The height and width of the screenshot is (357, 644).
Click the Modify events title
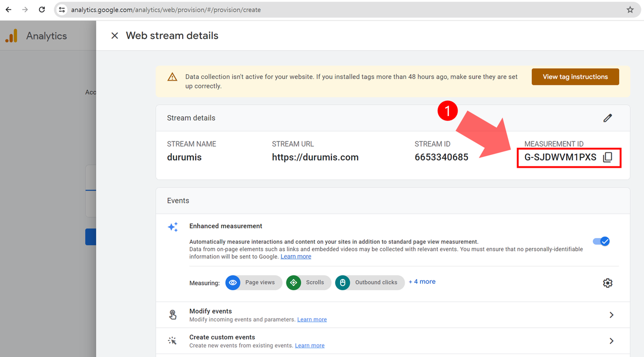click(x=210, y=311)
